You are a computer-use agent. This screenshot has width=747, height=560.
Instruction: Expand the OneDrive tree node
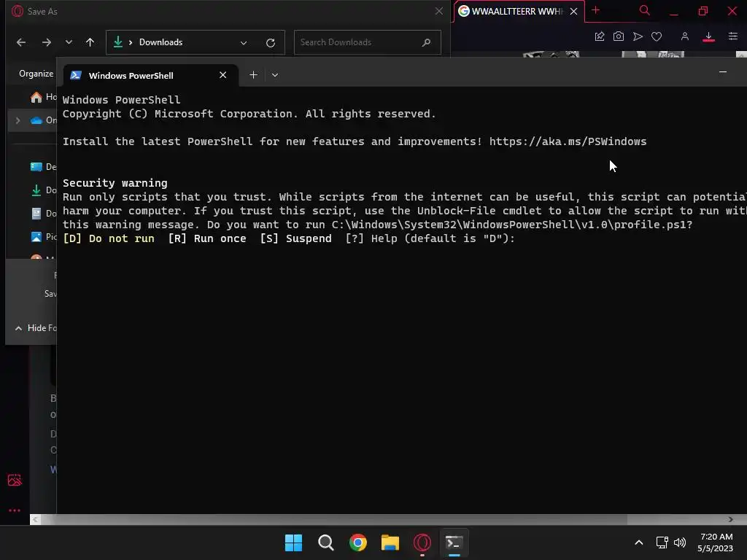point(18,120)
